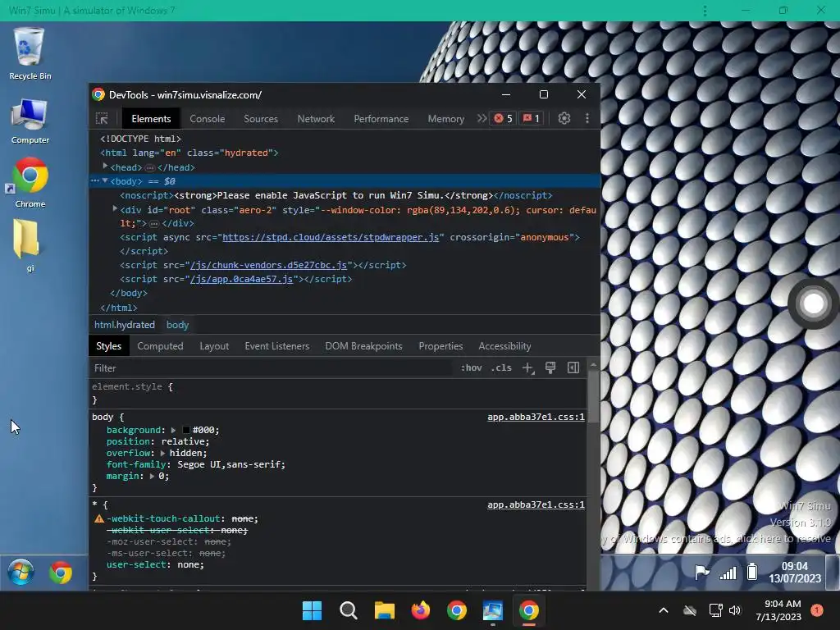Click the volume speaker tray icon
The width and height of the screenshot is (840, 630).
(734, 610)
